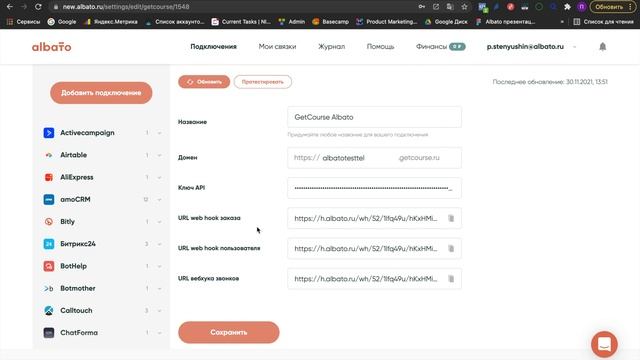Select the Calltouch service name

pyautogui.click(x=76, y=311)
